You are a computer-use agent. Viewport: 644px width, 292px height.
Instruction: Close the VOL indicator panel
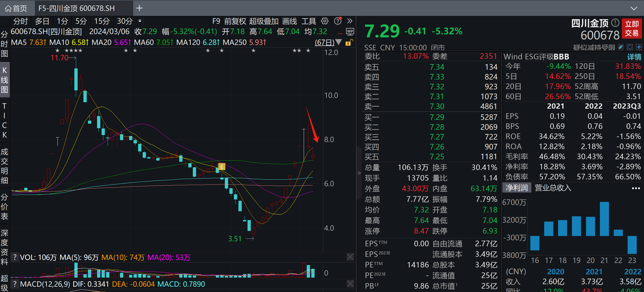pyautogui.click(x=350, y=257)
